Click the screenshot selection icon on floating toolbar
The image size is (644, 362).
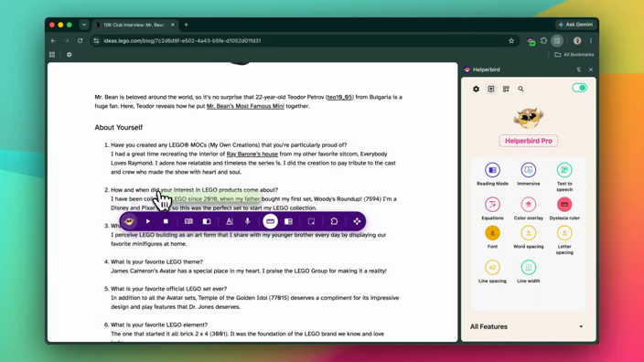pyautogui.click(x=311, y=221)
